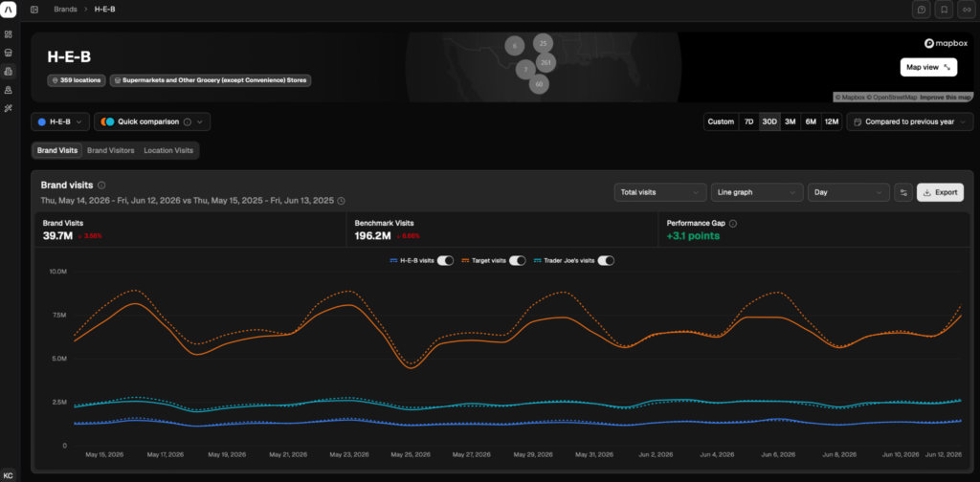Click the info icon next to Brand visits title
This screenshot has width=980, height=482.
[x=101, y=186]
